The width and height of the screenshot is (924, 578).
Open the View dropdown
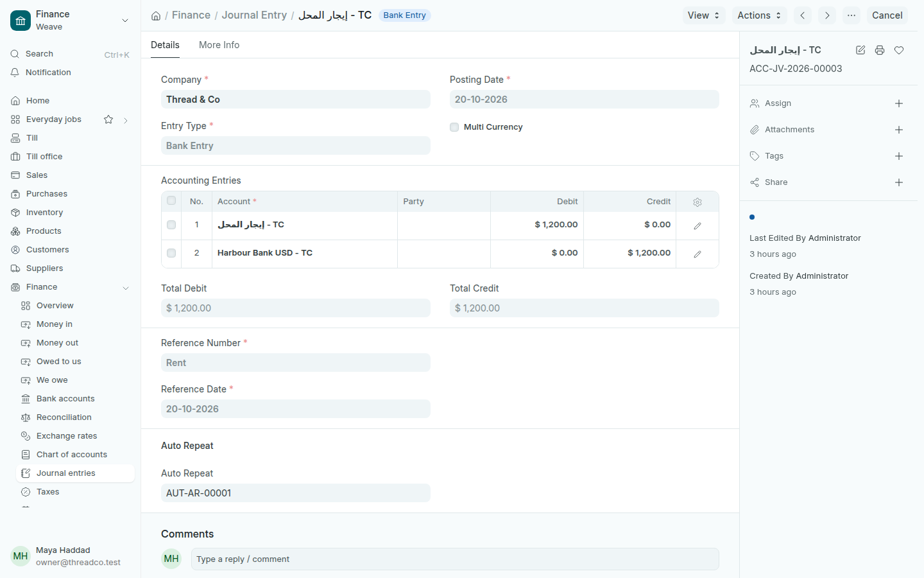click(704, 15)
